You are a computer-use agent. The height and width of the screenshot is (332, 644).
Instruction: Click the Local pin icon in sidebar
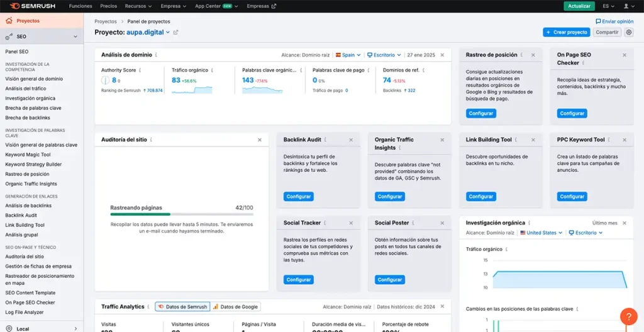pos(9,329)
